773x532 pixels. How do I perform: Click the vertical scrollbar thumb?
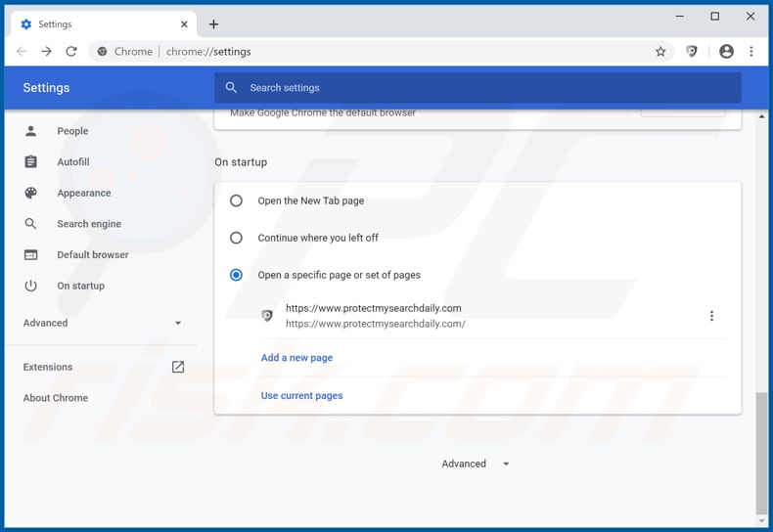(x=761, y=453)
